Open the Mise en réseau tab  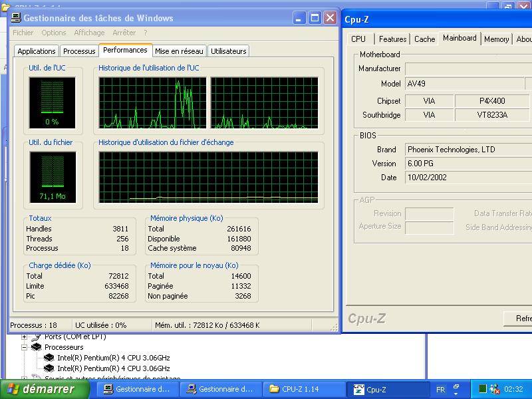click(x=179, y=51)
